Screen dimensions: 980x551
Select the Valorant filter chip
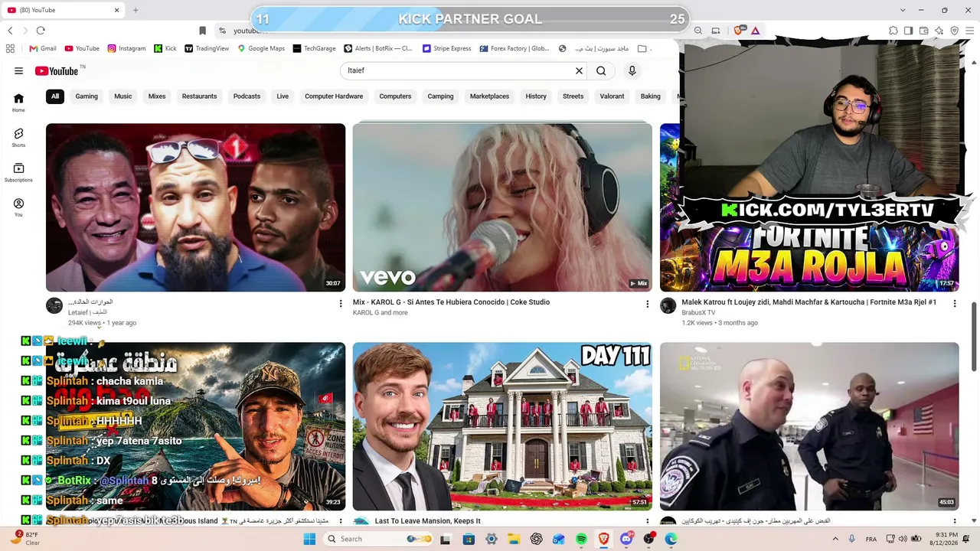tap(612, 96)
